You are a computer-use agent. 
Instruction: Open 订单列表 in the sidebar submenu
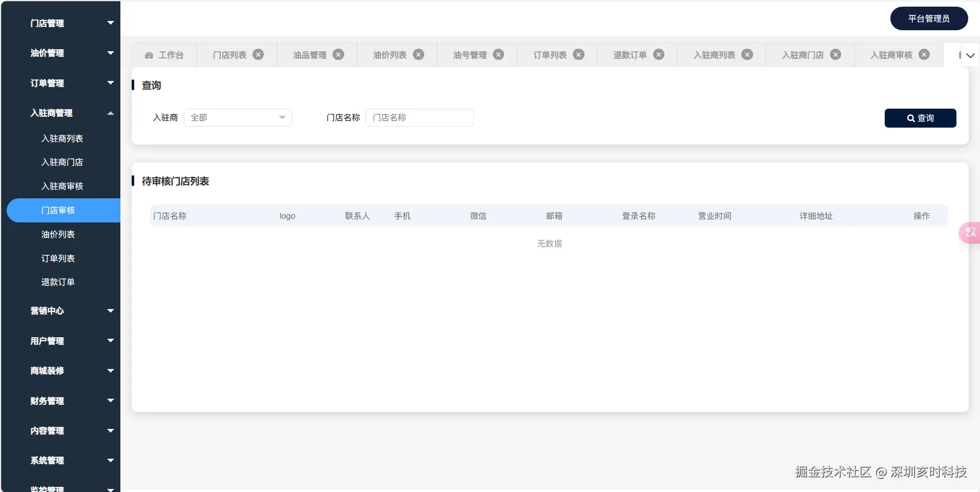[58, 258]
